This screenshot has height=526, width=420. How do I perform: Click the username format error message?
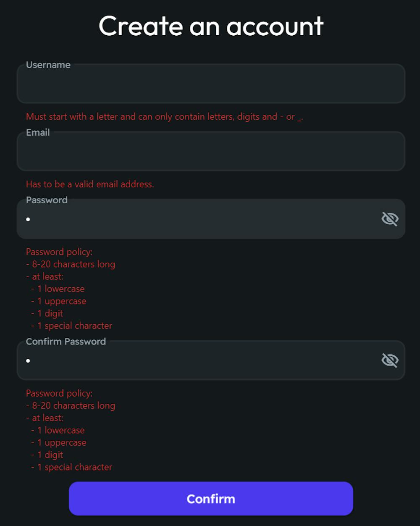[x=164, y=117]
